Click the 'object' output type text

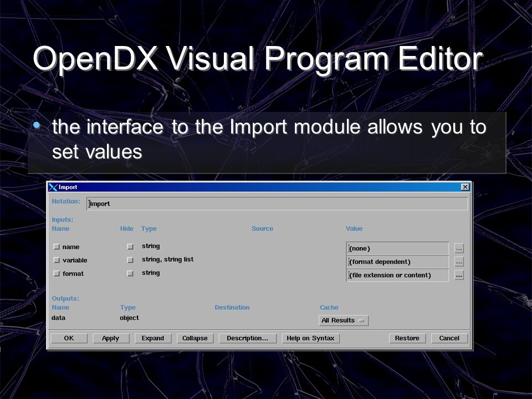pos(129,318)
